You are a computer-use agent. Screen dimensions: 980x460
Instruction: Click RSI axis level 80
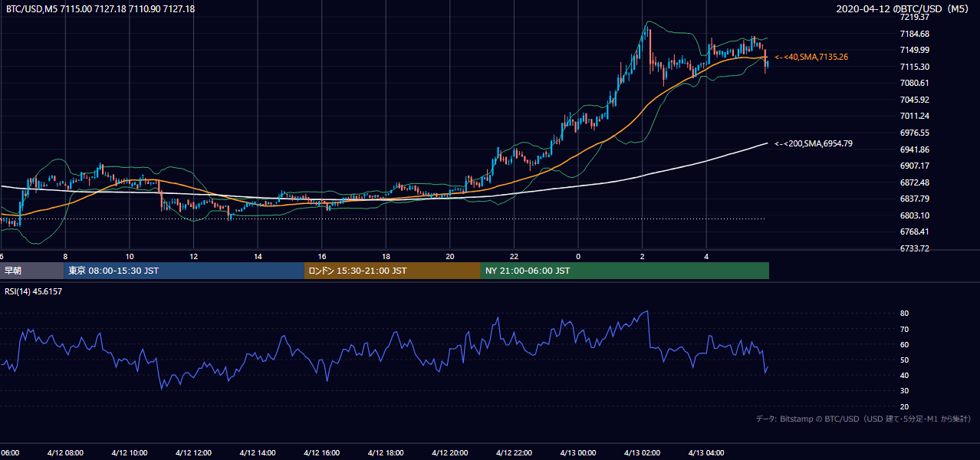pos(904,314)
